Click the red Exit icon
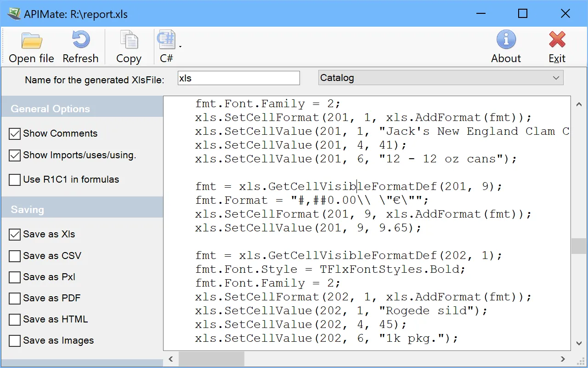Screen dimensions: 588x368 (x=557, y=40)
